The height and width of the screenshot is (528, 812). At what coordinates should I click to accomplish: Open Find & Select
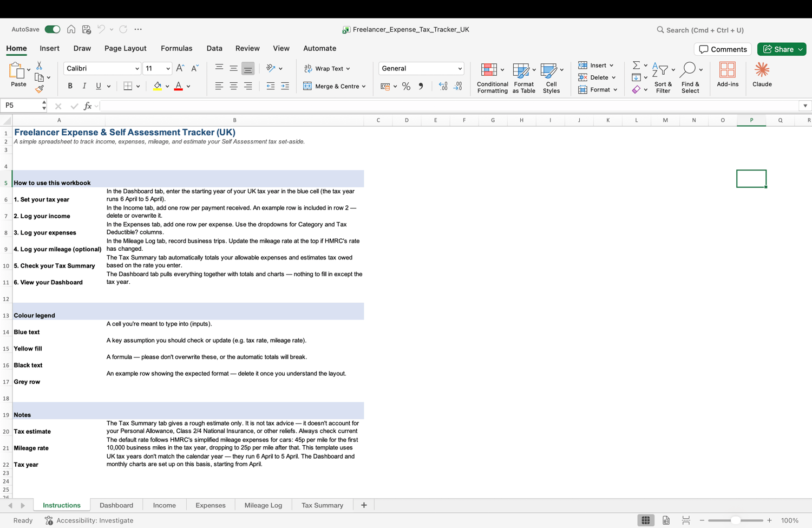690,78
